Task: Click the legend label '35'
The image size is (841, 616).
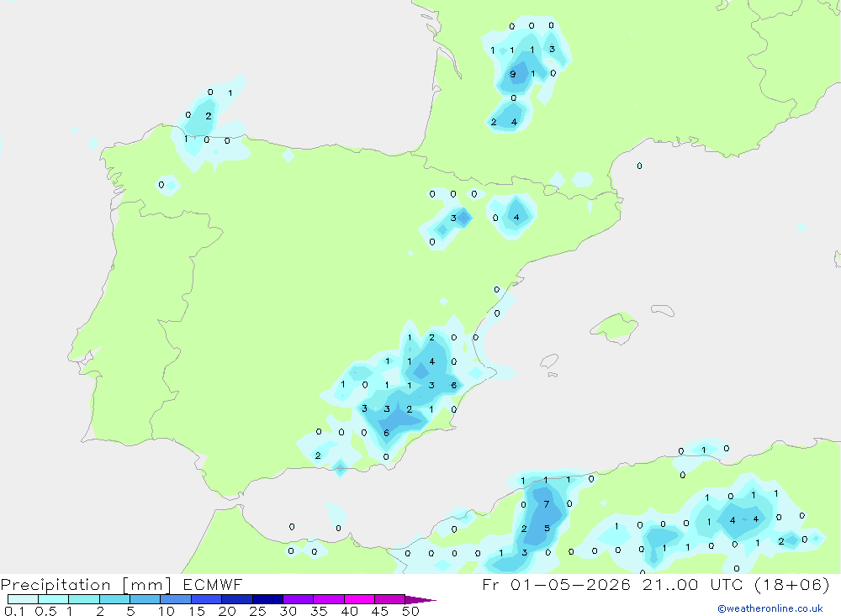Action: tap(319, 611)
